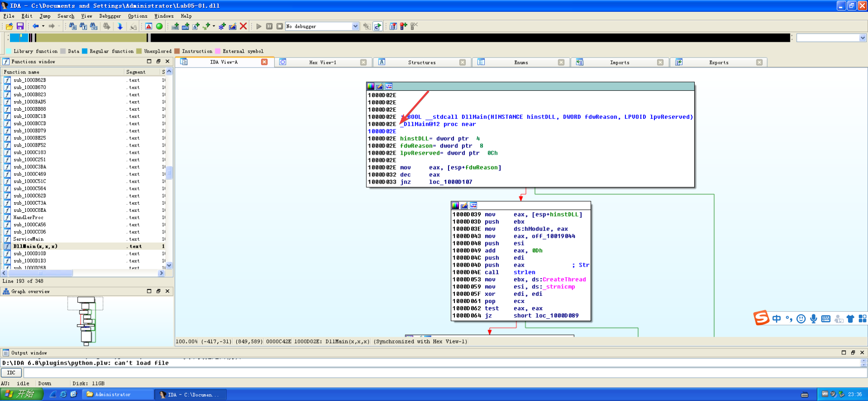Open the back-arrow history dropdown
Image resolution: width=868 pixels, height=401 pixels.
pyautogui.click(x=43, y=26)
